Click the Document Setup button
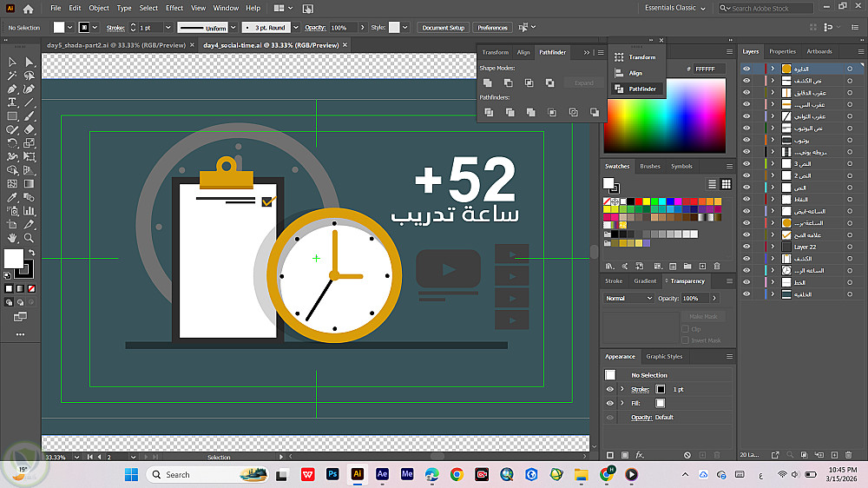The height and width of the screenshot is (488, 868). click(x=444, y=28)
